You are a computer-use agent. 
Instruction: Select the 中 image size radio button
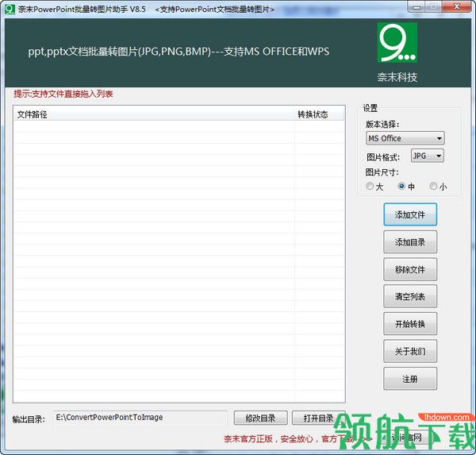point(401,186)
